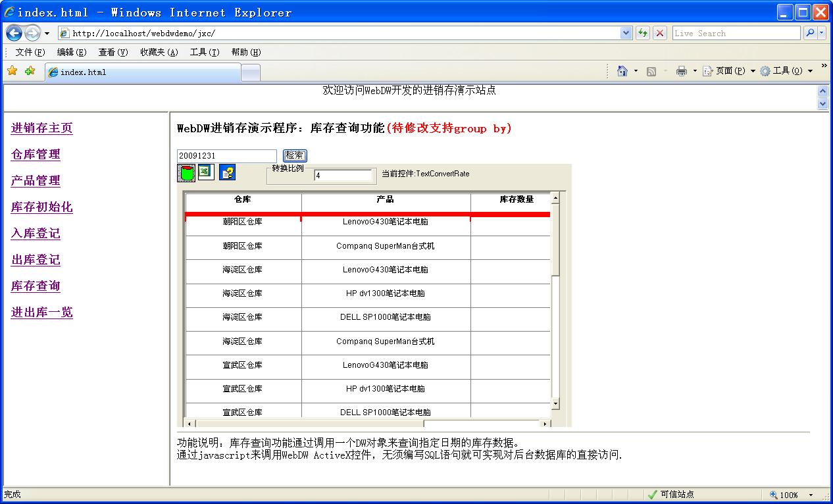The height and width of the screenshot is (504, 833).
Task: Click the 产品 column header
Action: (386, 199)
